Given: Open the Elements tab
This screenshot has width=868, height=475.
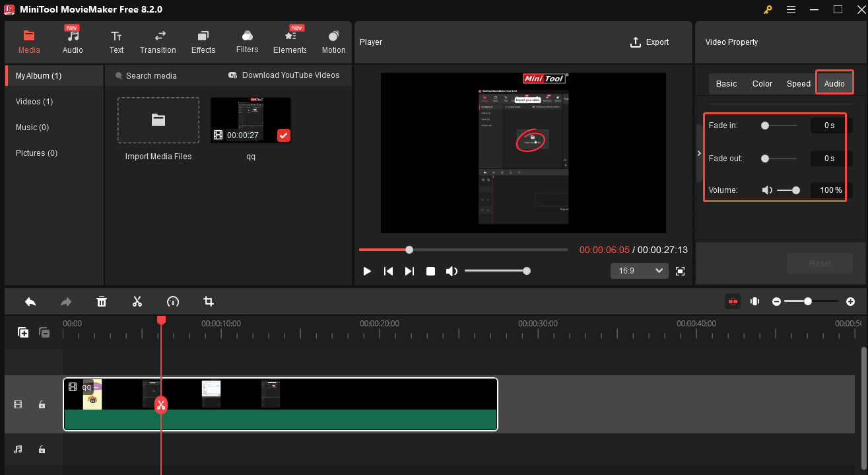Looking at the screenshot, I should (x=290, y=42).
